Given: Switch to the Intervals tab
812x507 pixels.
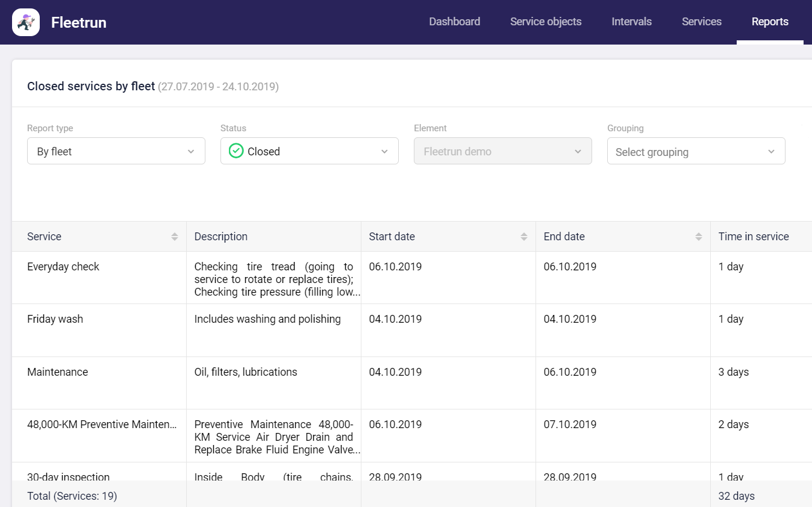Looking at the screenshot, I should click(631, 22).
